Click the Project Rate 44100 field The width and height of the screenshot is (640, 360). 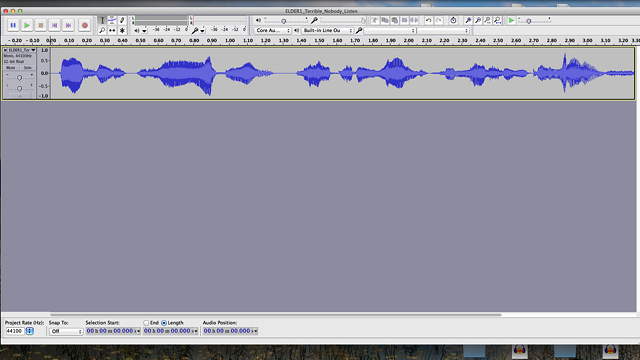14,331
